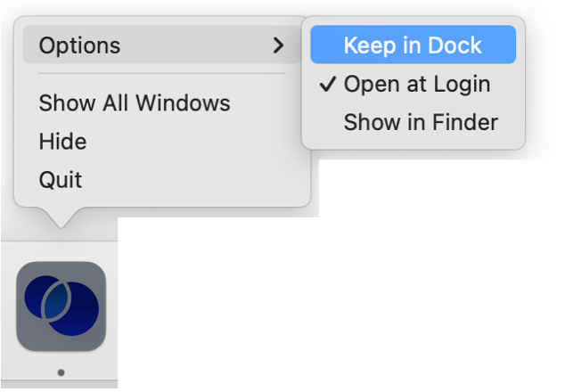Click the Open at Login text label

coord(417,85)
